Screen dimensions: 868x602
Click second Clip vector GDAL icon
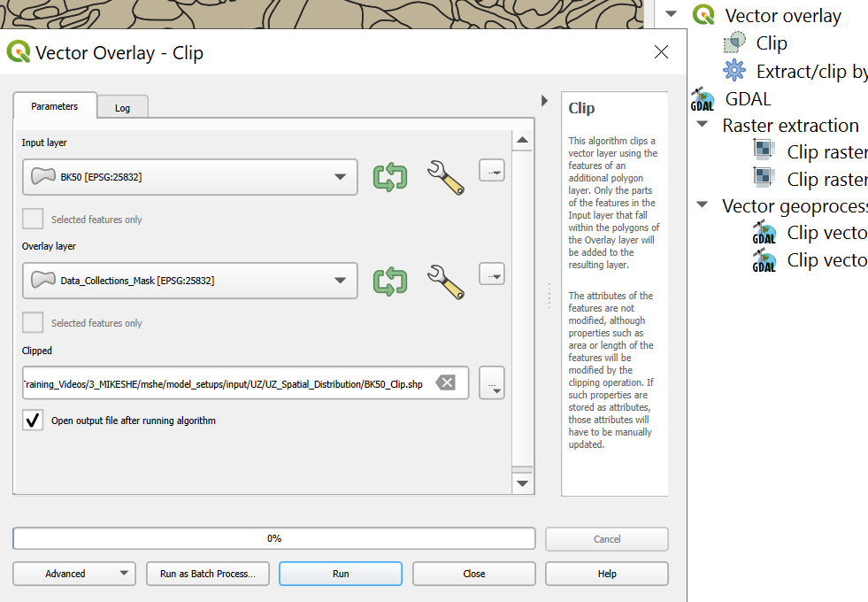coord(764,259)
